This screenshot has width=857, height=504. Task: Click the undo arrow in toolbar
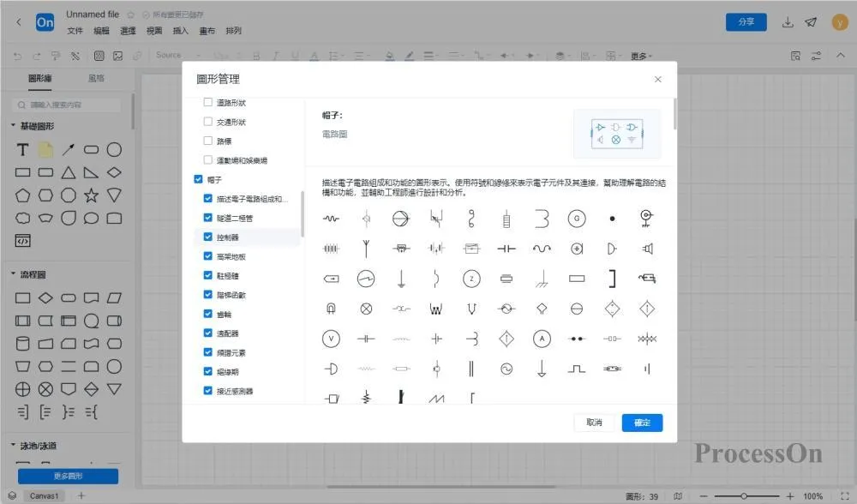coord(17,56)
